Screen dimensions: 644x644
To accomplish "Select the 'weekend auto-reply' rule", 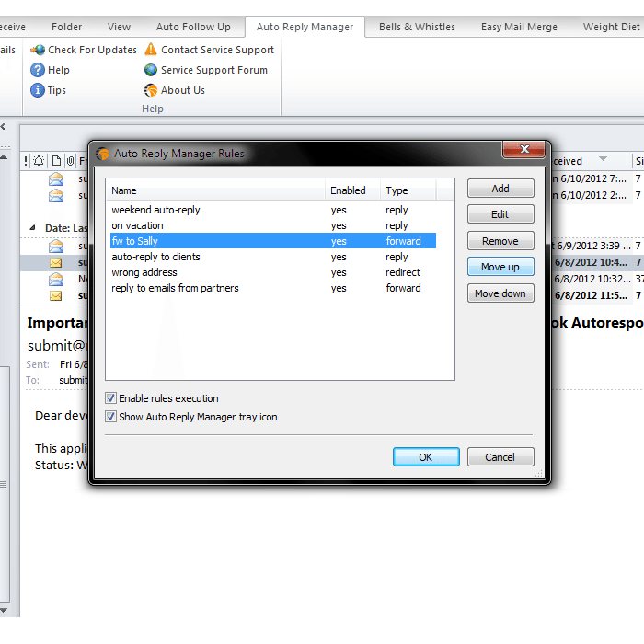I will coord(273,210).
